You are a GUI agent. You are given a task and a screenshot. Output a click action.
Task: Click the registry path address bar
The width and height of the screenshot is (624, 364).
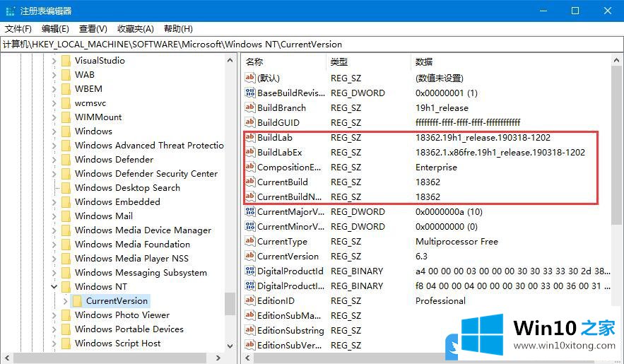pos(312,44)
